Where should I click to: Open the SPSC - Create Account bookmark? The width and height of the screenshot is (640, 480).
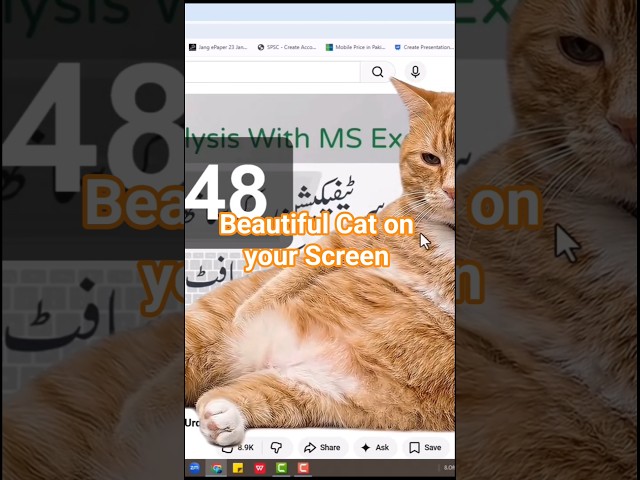click(x=287, y=47)
